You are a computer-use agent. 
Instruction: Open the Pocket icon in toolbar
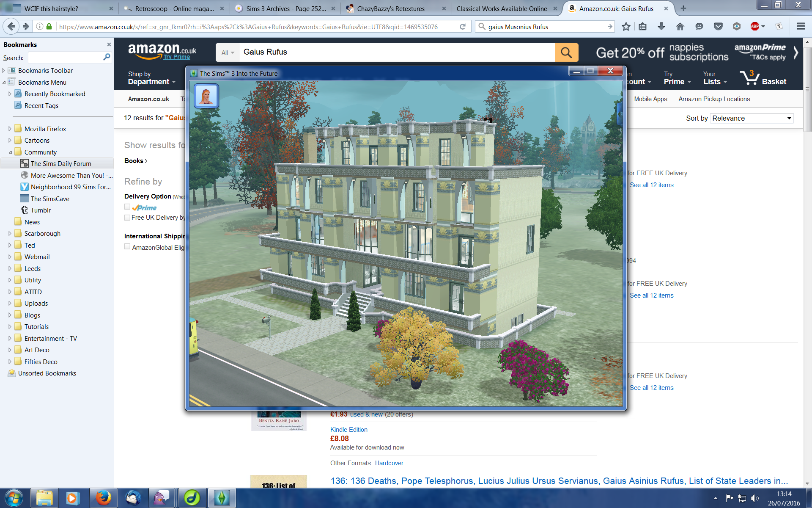[718, 27]
